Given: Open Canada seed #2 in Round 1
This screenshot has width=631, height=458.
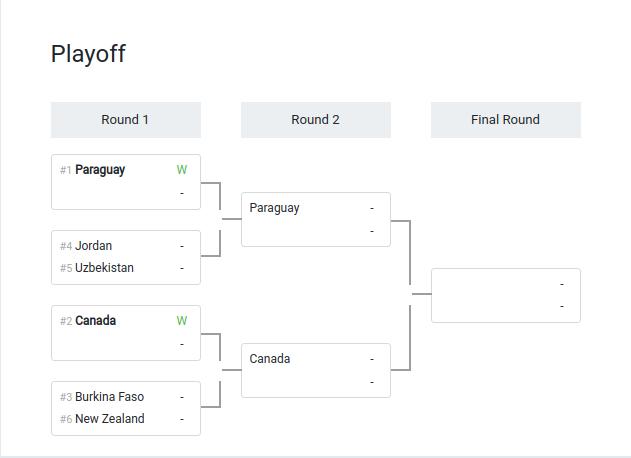Looking at the screenshot, I should tap(95, 320).
